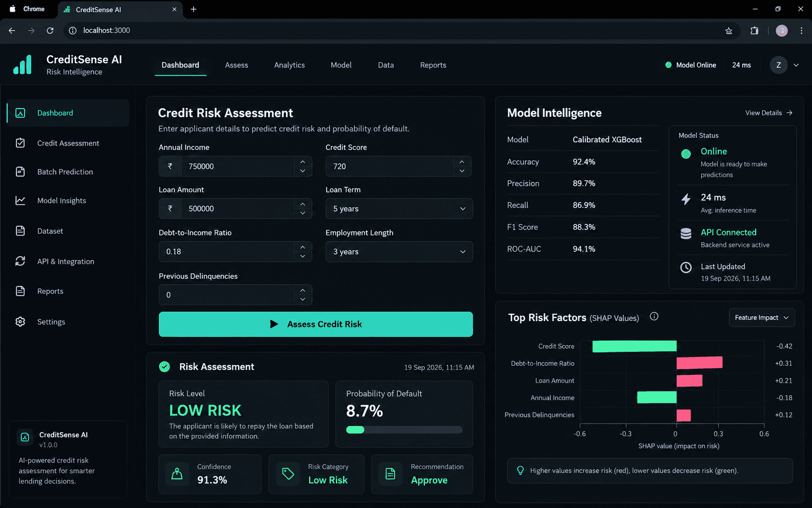
Task: Click the Calibrated XGBoost model value
Action: click(x=607, y=140)
